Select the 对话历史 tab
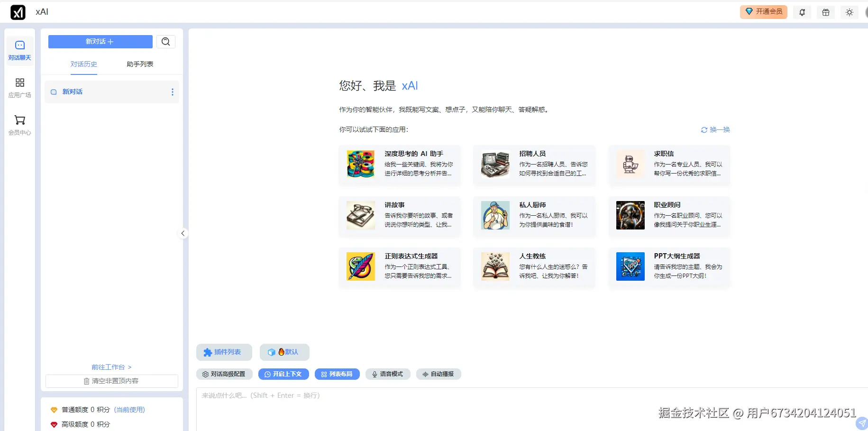The width and height of the screenshot is (868, 431). [x=84, y=64]
